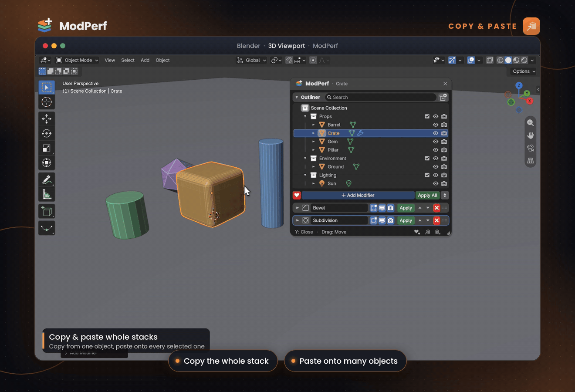
Task: Activate the Scale tool
Action: point(47,148)
